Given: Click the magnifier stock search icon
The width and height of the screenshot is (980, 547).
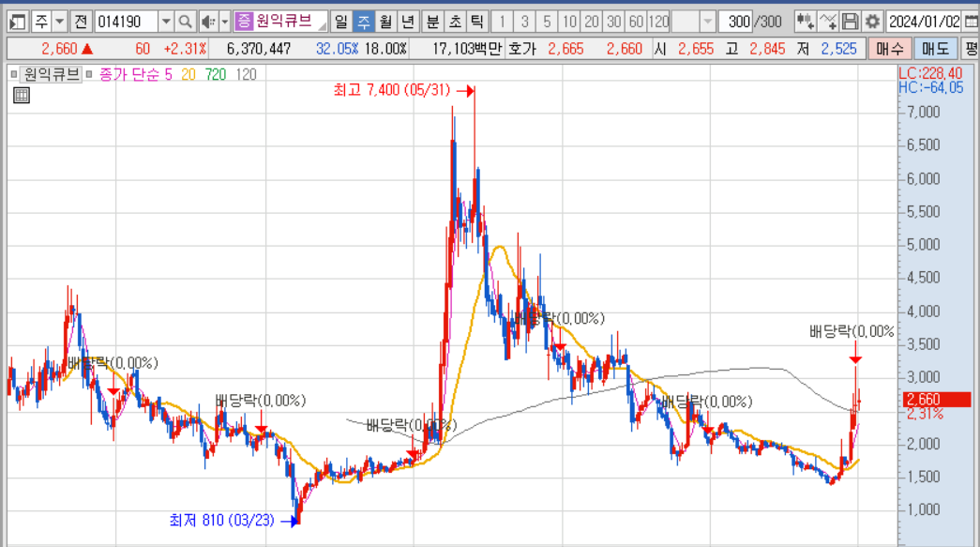Looking at the screenshot, I should [185, 22].
